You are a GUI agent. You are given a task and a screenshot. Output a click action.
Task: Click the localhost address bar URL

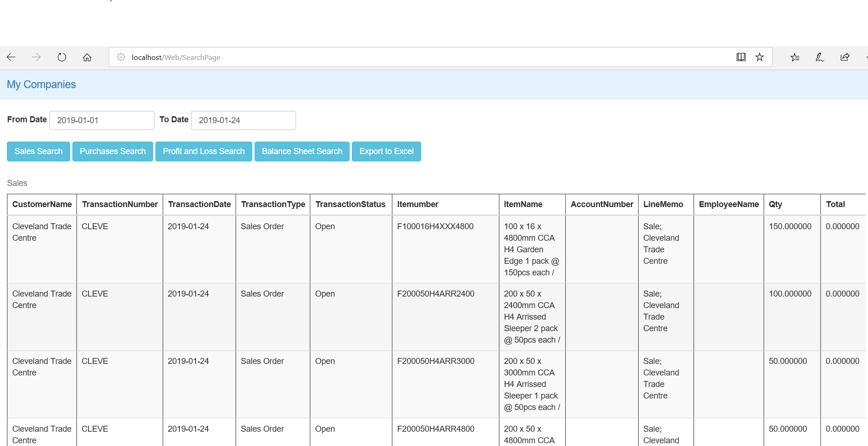click(176, 58)
